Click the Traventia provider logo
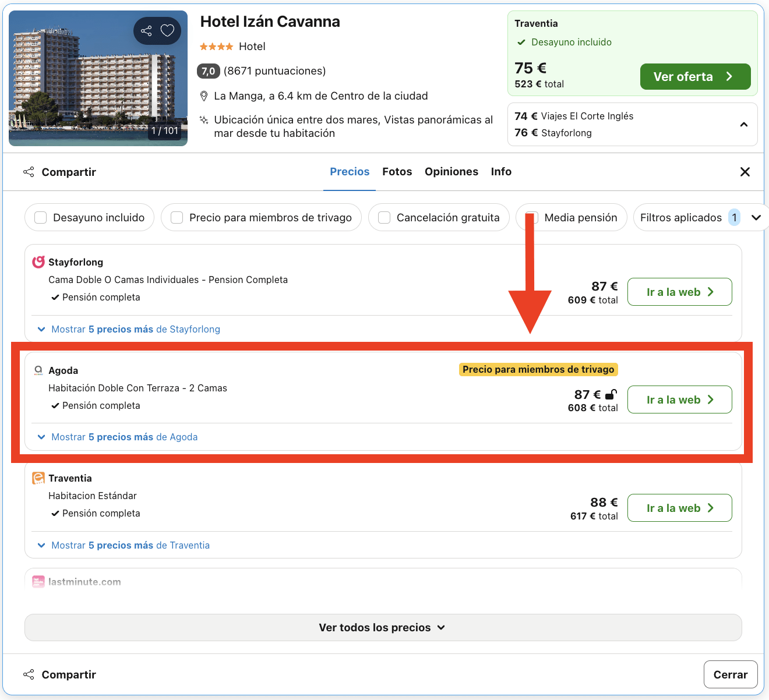 pos(38,478)
